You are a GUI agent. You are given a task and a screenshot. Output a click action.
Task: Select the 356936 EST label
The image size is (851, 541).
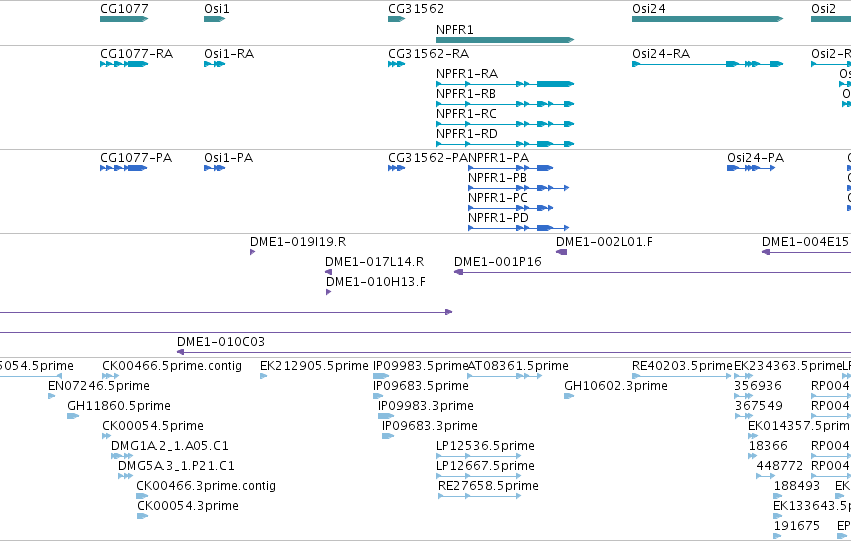click(x=758, y=386)
